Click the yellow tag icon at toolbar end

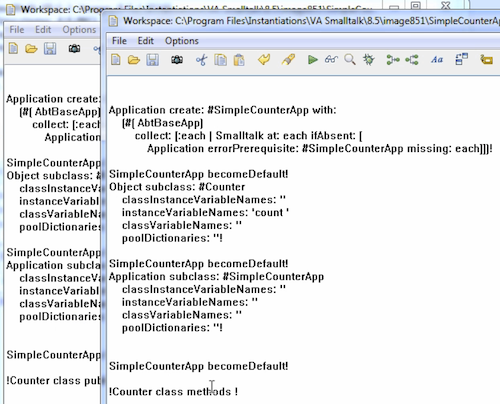click(x=486, y=60)
